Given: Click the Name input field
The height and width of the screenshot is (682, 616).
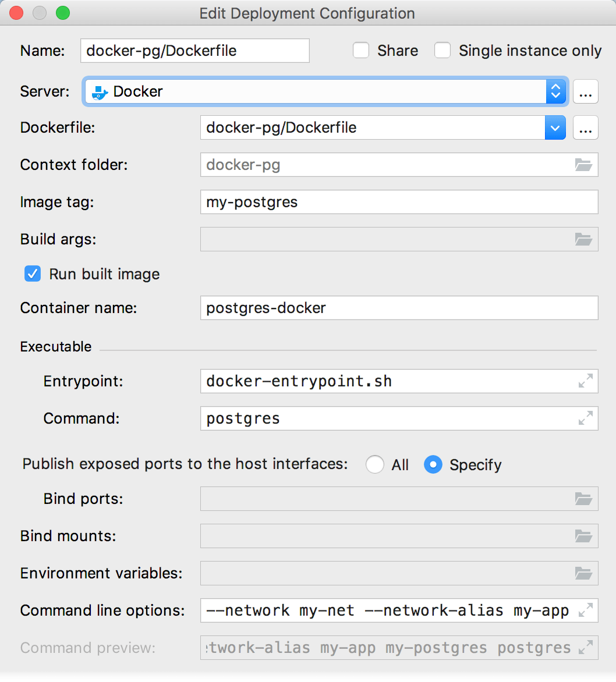Looking at the screenshot, I should (x=195, y=51).
